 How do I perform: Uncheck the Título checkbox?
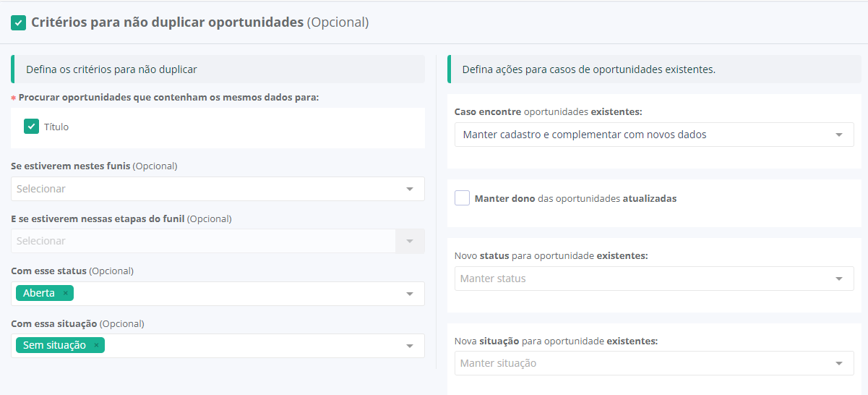[x=31, y=127]
